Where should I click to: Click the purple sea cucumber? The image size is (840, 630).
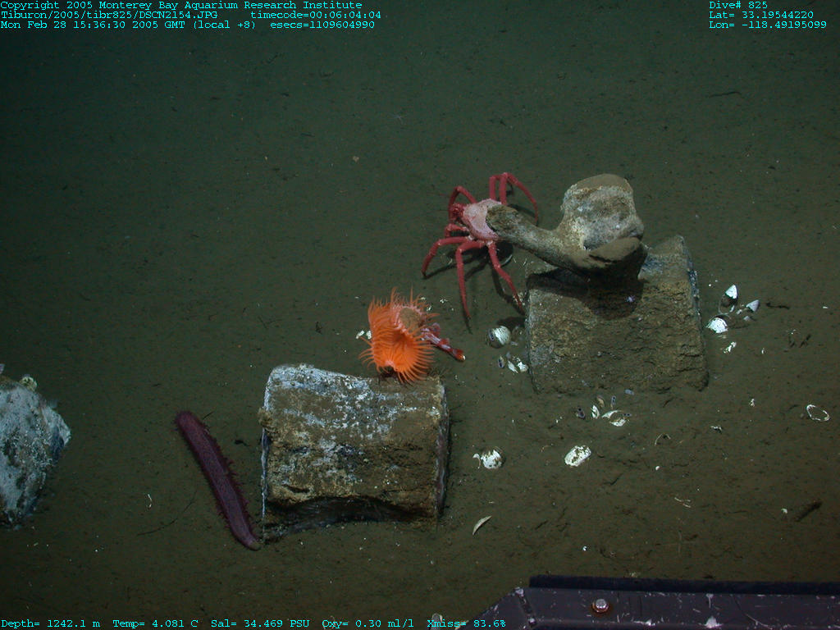click(217, 477)
